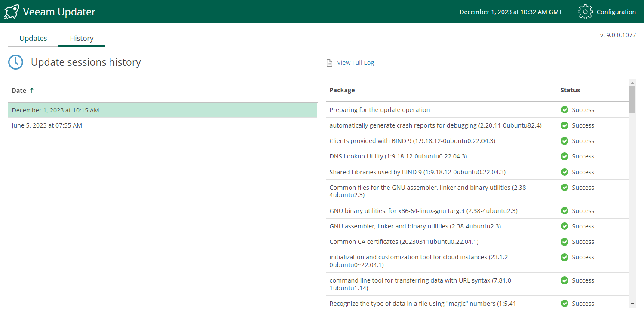Click the automatically generate crash reports package

point(435,125)
